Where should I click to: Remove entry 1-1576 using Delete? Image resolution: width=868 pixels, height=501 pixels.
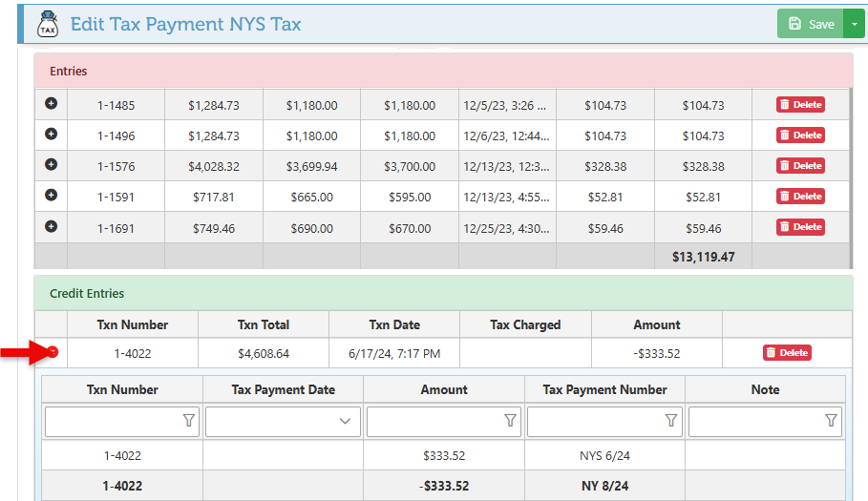click(800, 166)
